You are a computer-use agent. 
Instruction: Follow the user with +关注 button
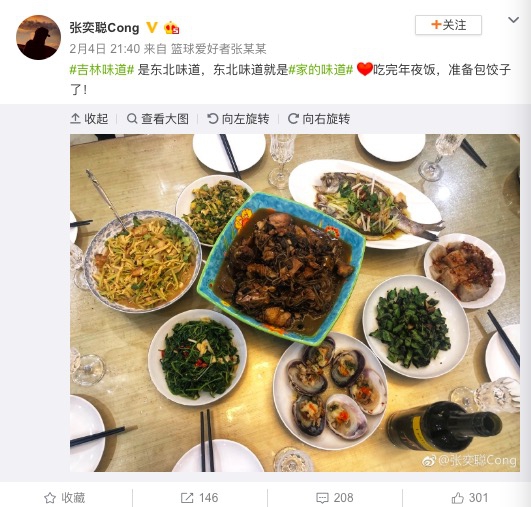448,25
